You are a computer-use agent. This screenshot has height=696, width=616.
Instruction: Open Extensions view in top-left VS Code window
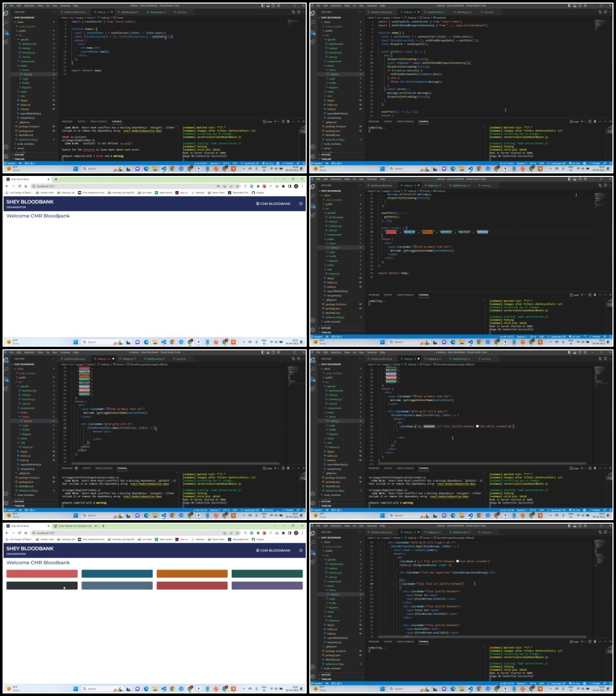pos(6,42)
